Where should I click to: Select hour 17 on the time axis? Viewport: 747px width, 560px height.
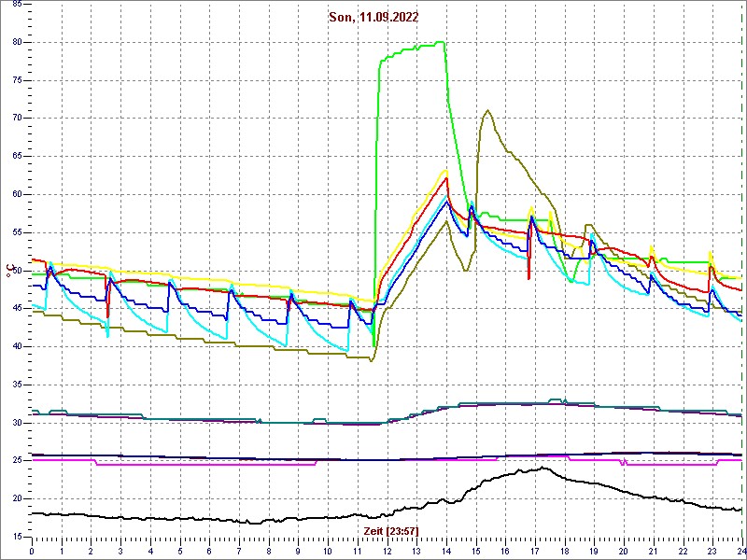click(x=535, y=552)
